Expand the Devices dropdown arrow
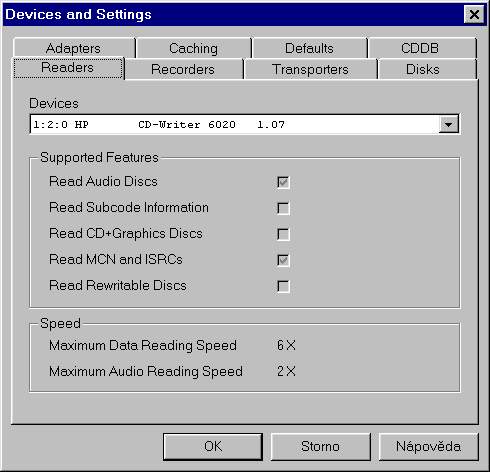Viewport: 490px width, 472px height. pyautogui.click(x=449, y=124)
